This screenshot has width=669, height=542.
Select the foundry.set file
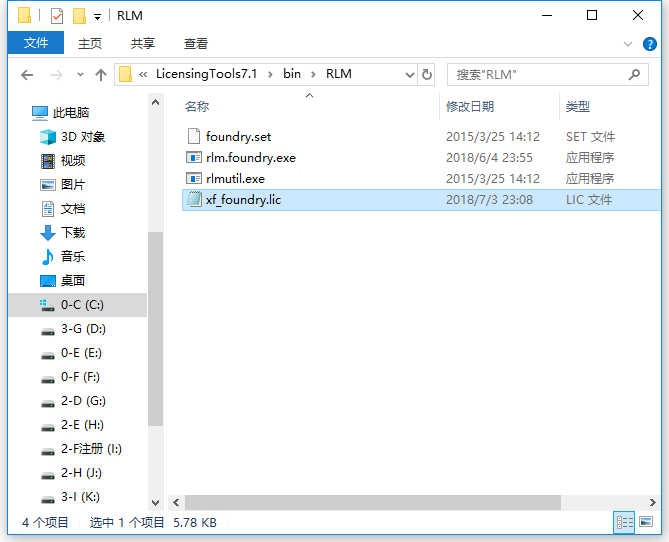tap(238, 137)
